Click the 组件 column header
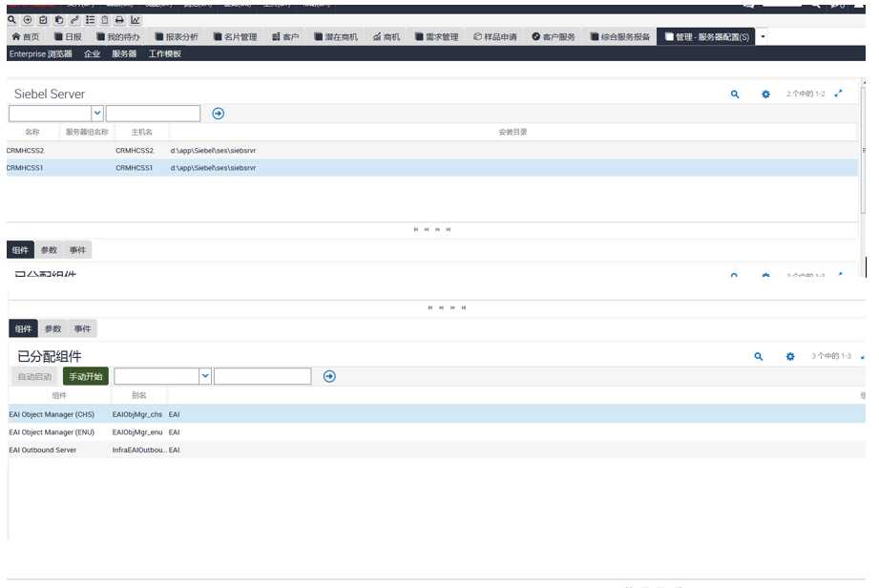Viewport: 879px width, 588px height. (x=59, y=395)
